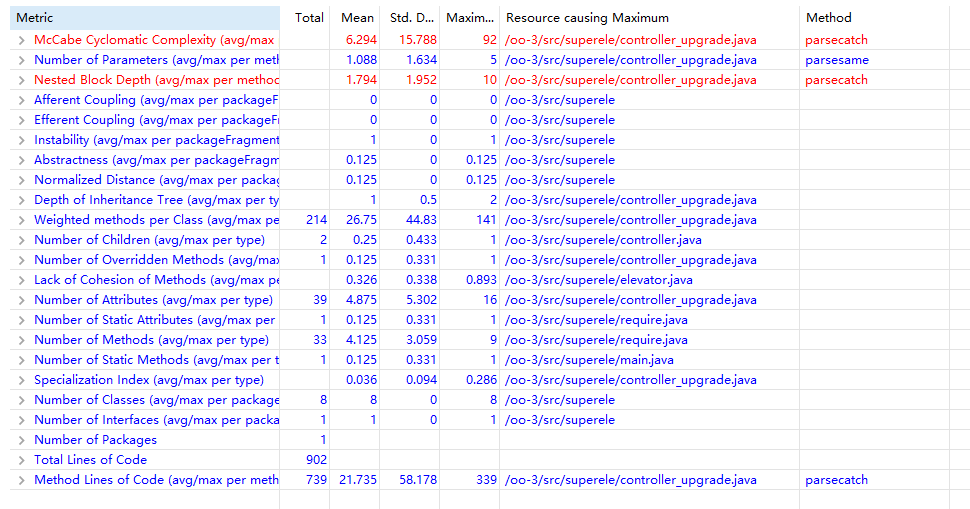The width and height of the screenshot is (970, 509).
Task: Click parsesame in the Method column
Action: coord(836,60)
